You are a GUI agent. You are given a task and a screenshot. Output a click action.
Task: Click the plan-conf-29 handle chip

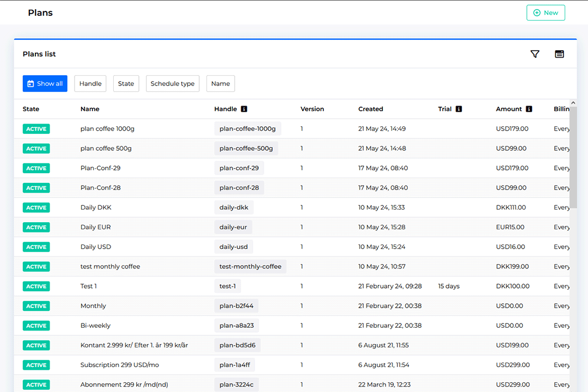click(239, 168)
